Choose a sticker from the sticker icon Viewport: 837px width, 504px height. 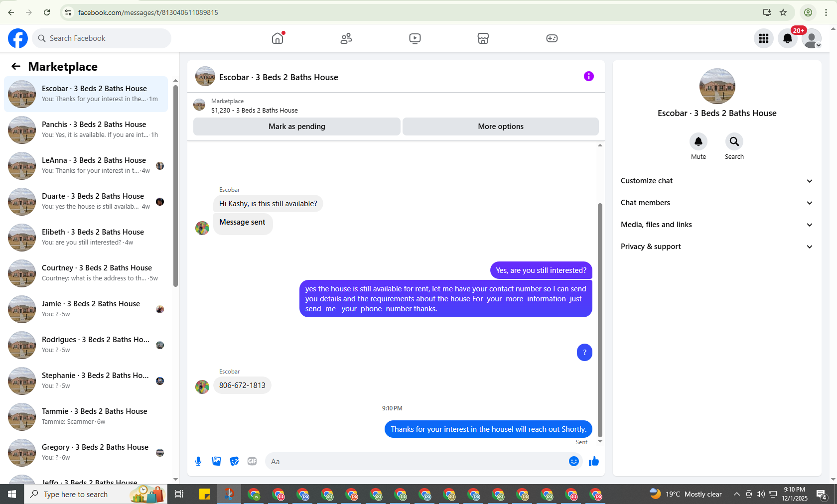click(x=234, y=461)
